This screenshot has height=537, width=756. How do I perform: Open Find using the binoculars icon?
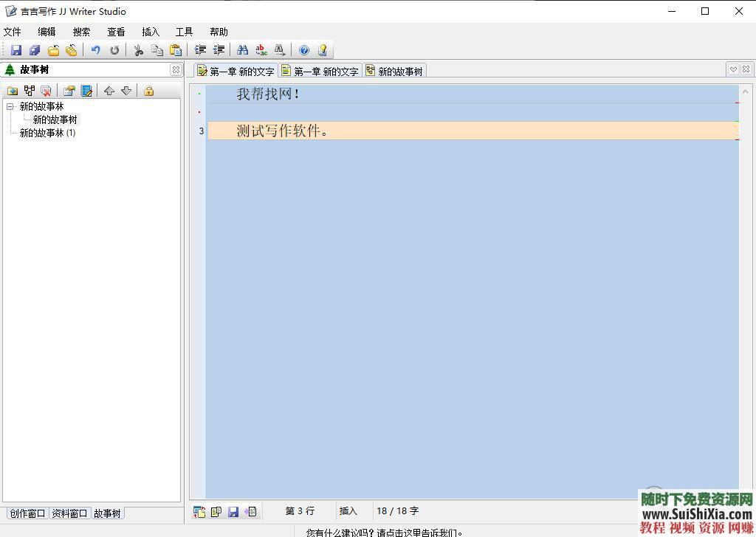click(x=242, y=49)
